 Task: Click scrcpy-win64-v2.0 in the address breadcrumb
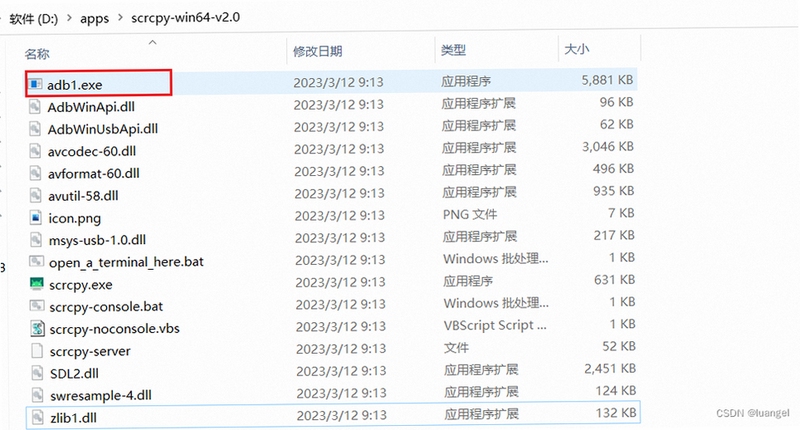click(x=185, y=17)
